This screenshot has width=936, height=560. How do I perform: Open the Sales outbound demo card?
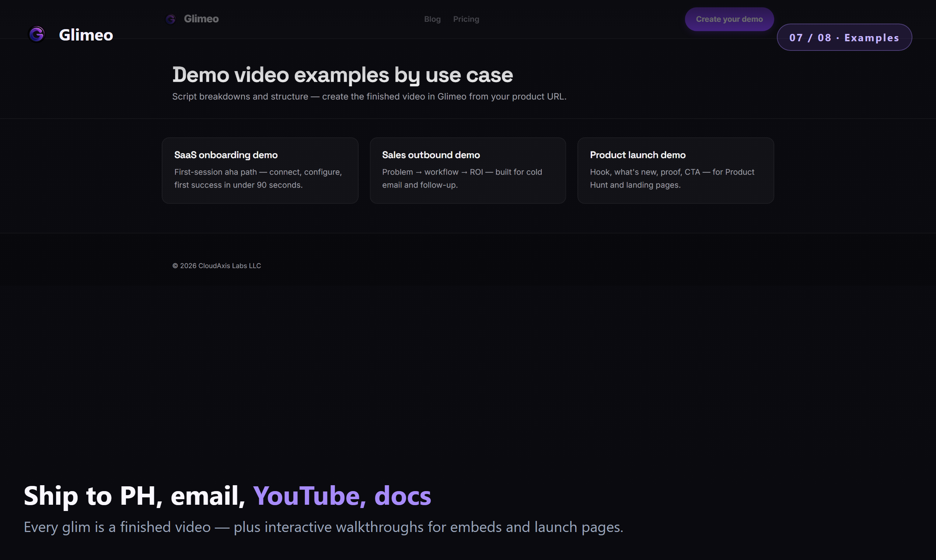[468, 171]
